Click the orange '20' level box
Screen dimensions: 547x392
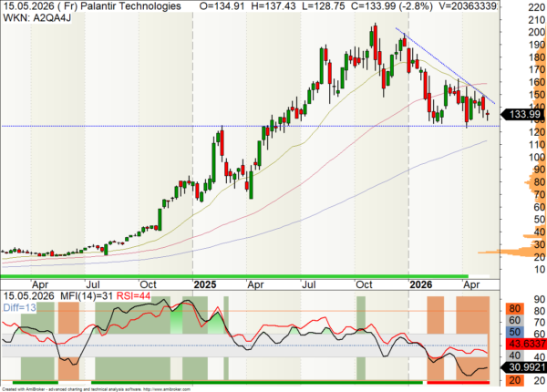514,380
